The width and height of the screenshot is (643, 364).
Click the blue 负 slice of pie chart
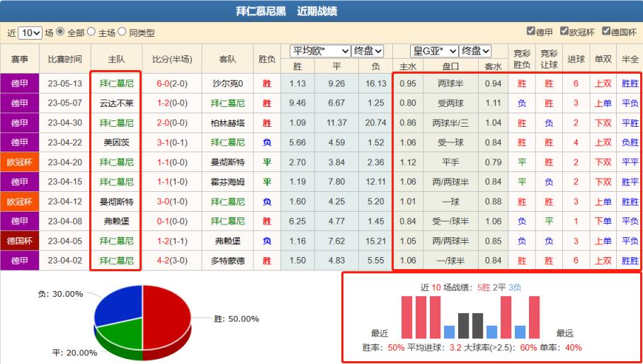coord(120,305)
